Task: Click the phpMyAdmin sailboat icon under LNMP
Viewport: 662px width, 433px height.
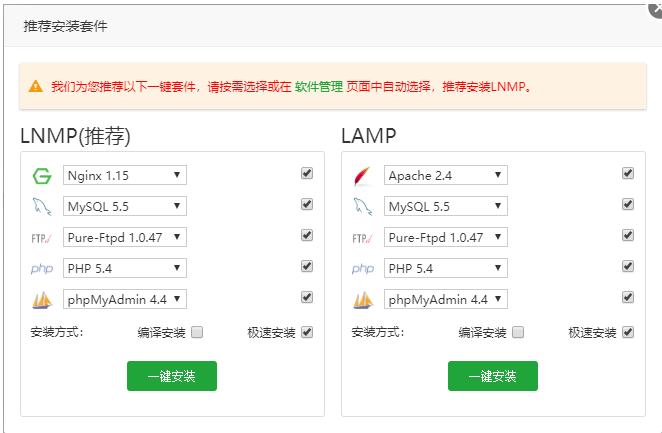Action: coord(41,300)
